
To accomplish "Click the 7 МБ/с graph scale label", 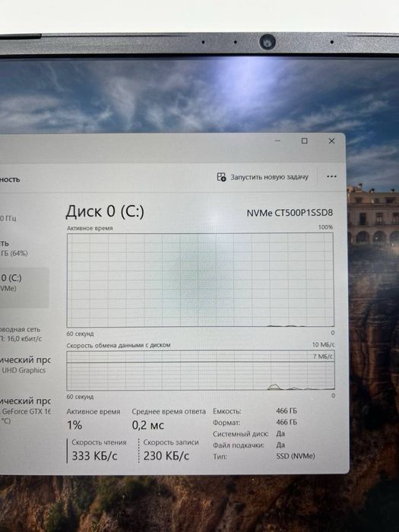I will coord(323,356).
